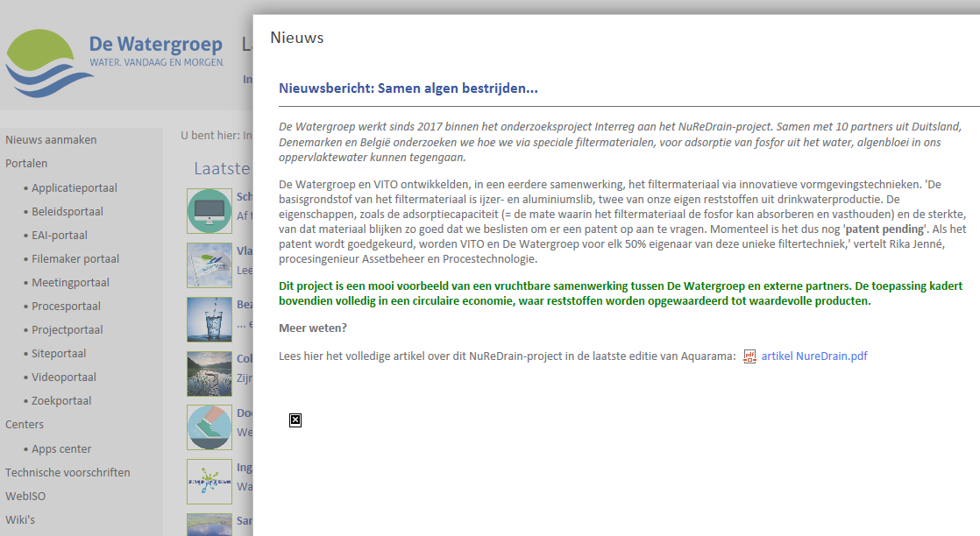Image resolution: width=980 pixels, height=536 pixels.
Task: Open the colorful splash logo thumbnail
Action: pos(209,482)
